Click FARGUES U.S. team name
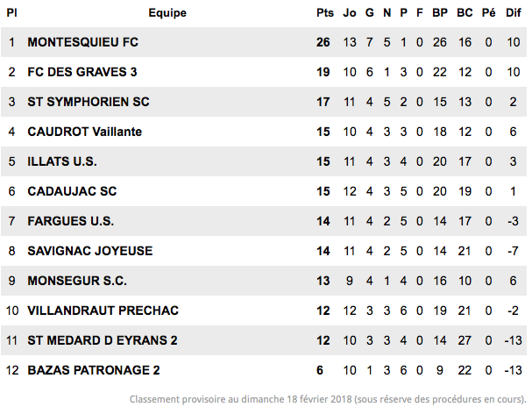This screenshot has width=532, height=407. [x=71, y=221]
